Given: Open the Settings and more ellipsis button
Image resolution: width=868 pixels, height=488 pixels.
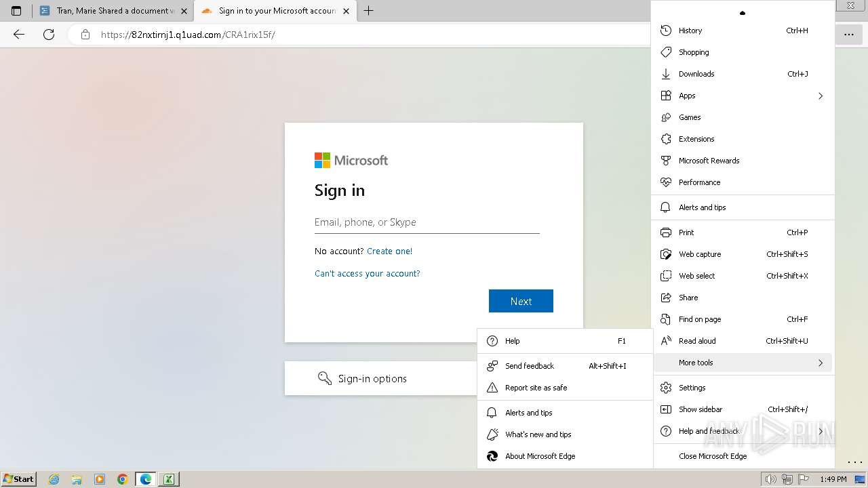Looking at the screenshot, I should 849,35.
